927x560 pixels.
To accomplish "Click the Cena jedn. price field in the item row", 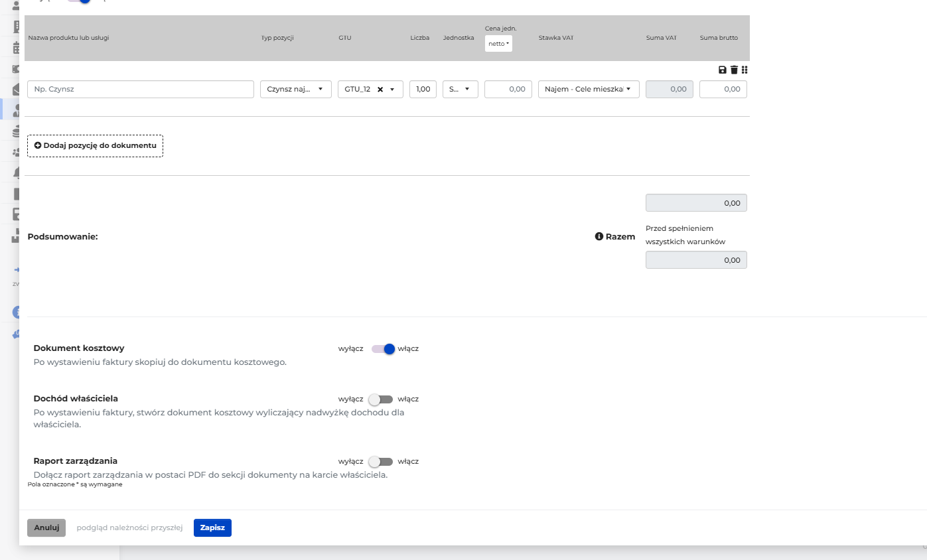I will (508, 90).
